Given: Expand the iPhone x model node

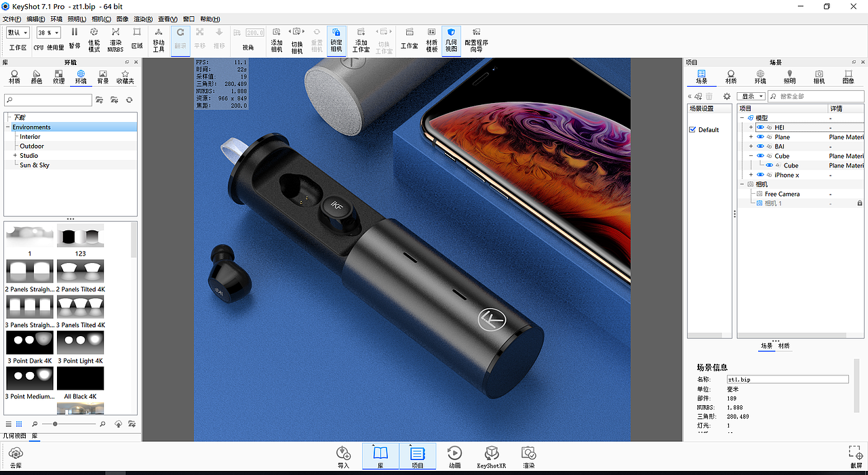Looking at the screenshot, I should tap(751, 175).
